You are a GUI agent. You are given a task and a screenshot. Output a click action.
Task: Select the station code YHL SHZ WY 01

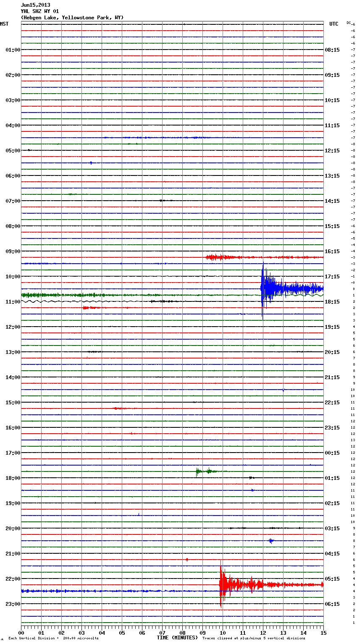pyautogui.click(x=40, y=11)
